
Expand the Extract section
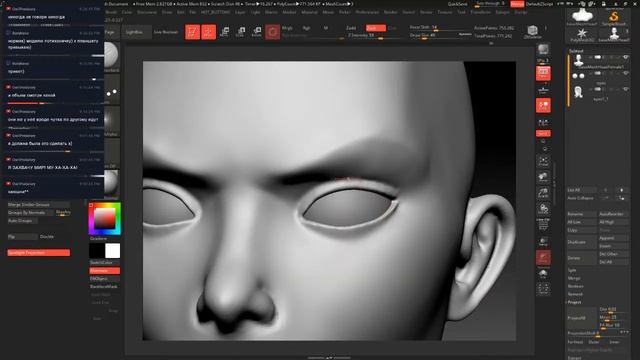coord(574,358)
